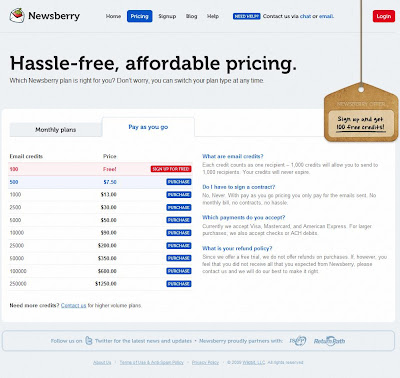Go to the Signup page
This screenshot has width=400, height=378.
coord(167,16)
